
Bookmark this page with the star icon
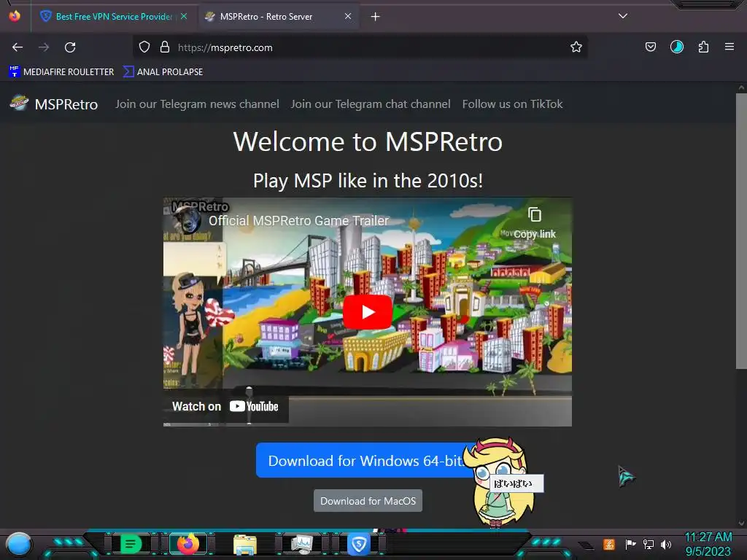[576, 47]
